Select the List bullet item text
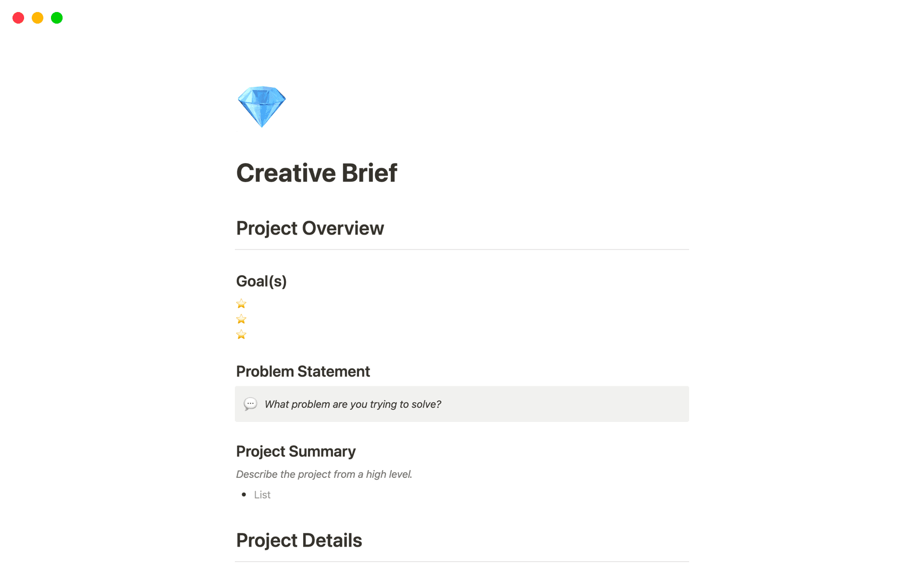The width and height of the screenshot is (924, 578). point(262,495)
